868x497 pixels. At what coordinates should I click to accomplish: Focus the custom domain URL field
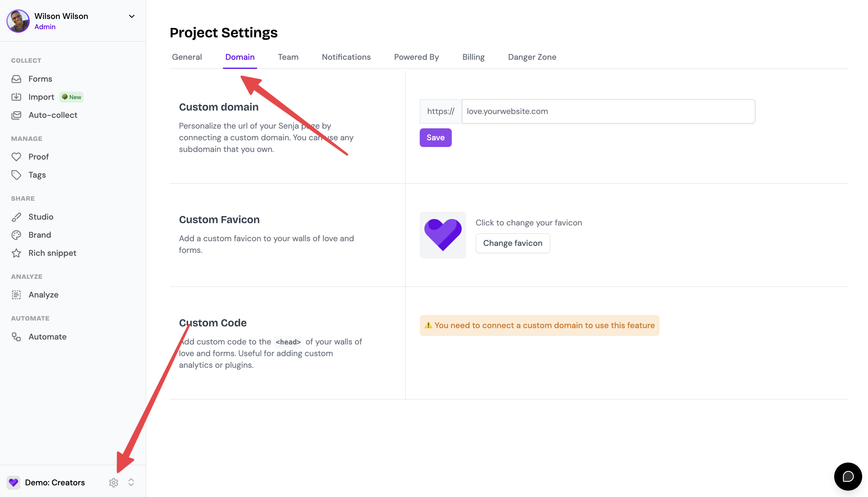tap(608, 111)
